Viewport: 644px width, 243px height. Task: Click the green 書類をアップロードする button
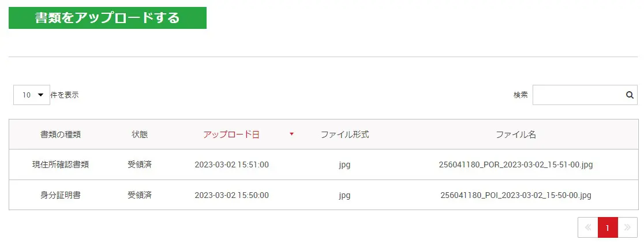107,18
